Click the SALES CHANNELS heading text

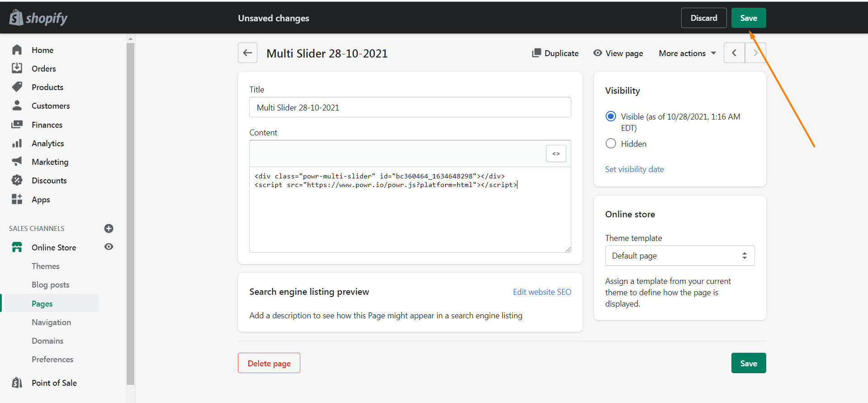(x=37, y=229)
